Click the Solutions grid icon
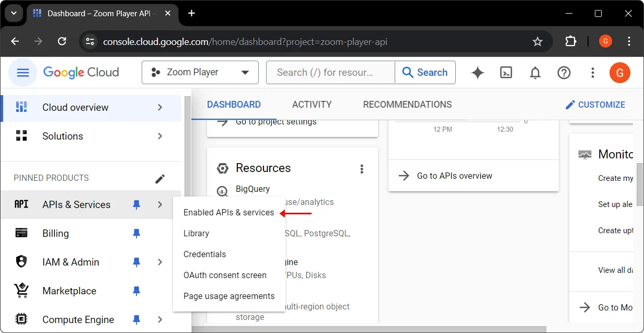Image resolution: width=644 pixels, height=333 pixels. (21, 136)
